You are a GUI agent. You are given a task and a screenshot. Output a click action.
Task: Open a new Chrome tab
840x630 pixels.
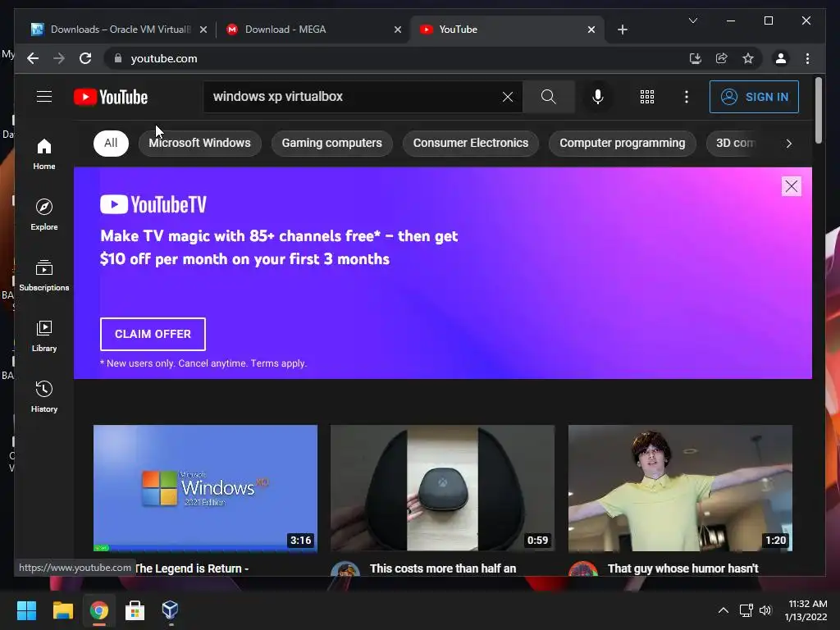point(622,30)
